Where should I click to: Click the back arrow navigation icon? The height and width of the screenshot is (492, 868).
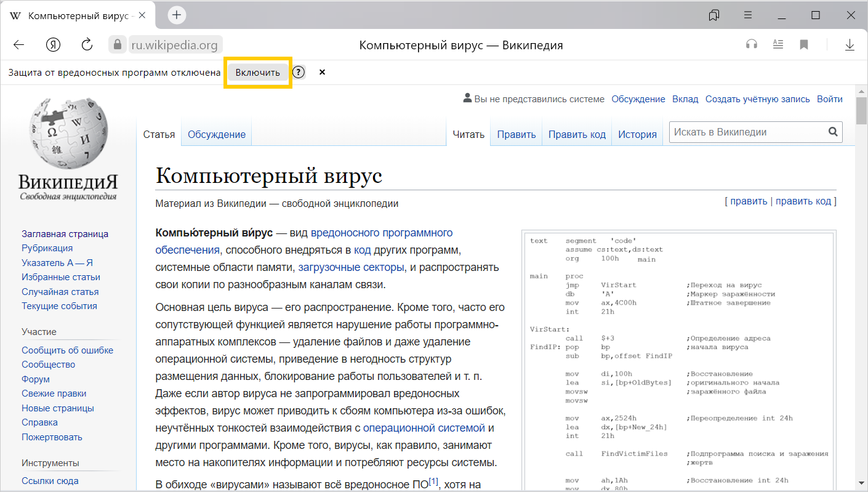coord(18,45)
